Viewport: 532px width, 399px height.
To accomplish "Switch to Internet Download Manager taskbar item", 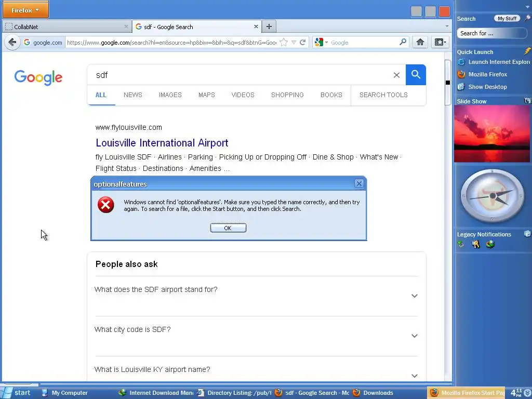I will [156, 393].
